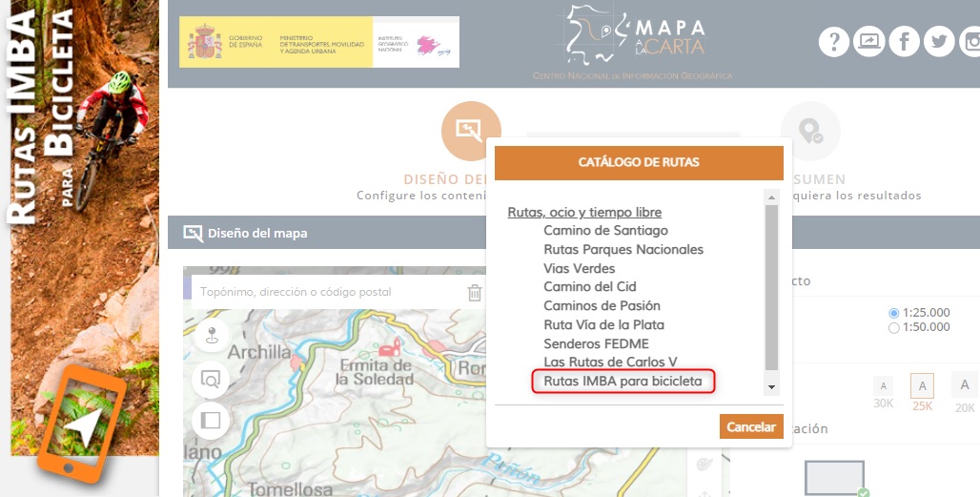Select the 1:25.000 scale radio button
Viewport: 980px width, 497px height.
[894, 313]
